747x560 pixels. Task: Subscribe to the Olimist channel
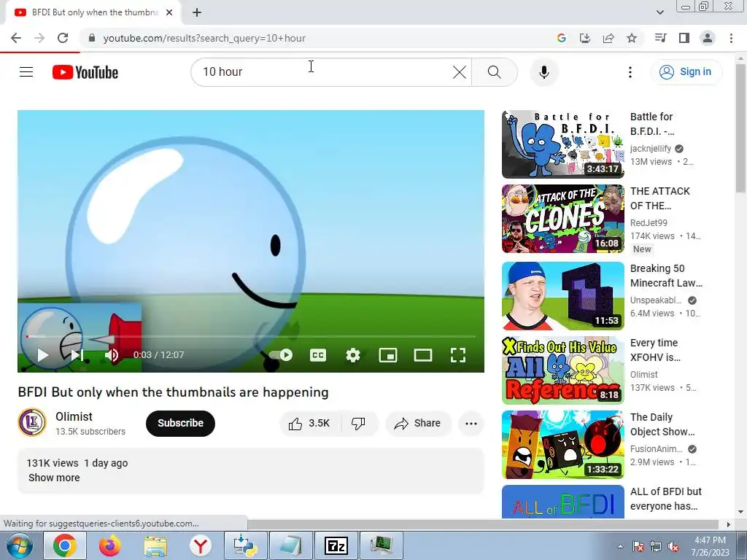181,424
